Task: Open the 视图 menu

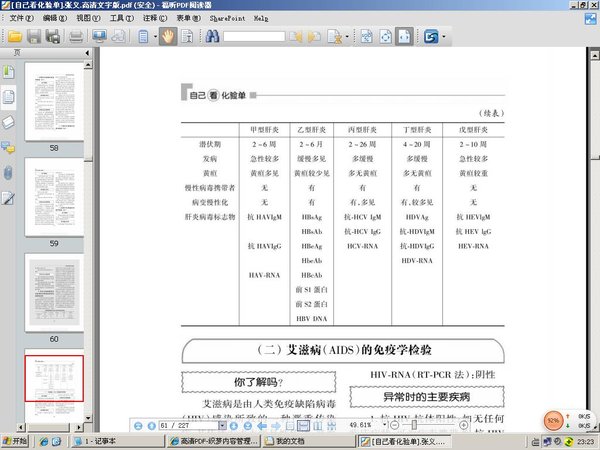Action: pyautogui.click(x=88, y=18)
